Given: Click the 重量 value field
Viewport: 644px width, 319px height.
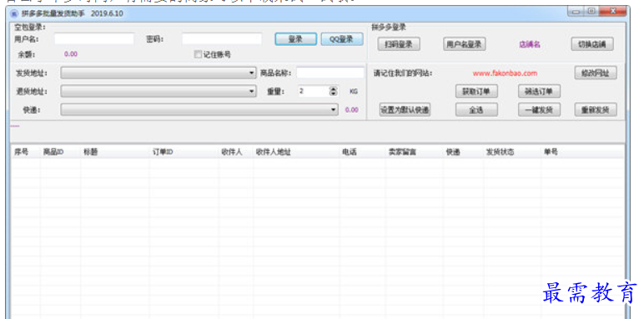Looking at the screenshot, I should point(314,91).
